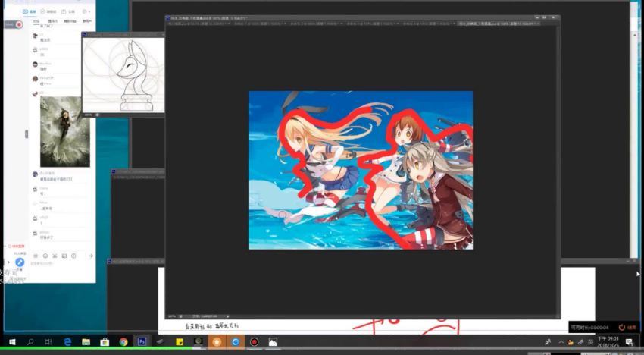Click the horse knight sketch document window
This screenshot has height=355, width=644.
[x=123, y=74]
